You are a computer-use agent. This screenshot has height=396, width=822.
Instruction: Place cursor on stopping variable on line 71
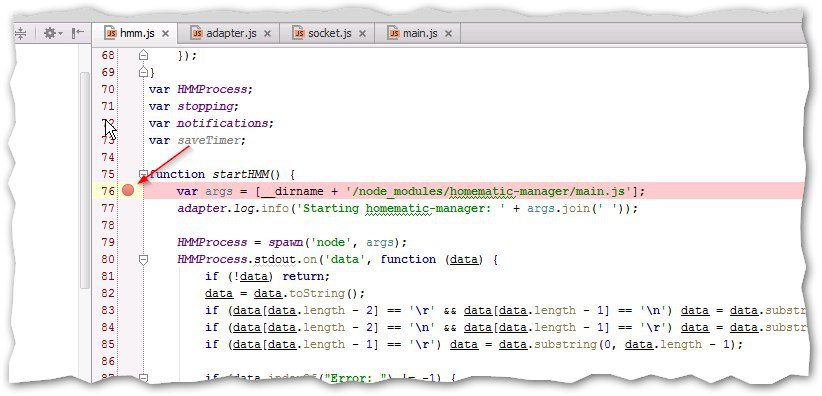205,106
